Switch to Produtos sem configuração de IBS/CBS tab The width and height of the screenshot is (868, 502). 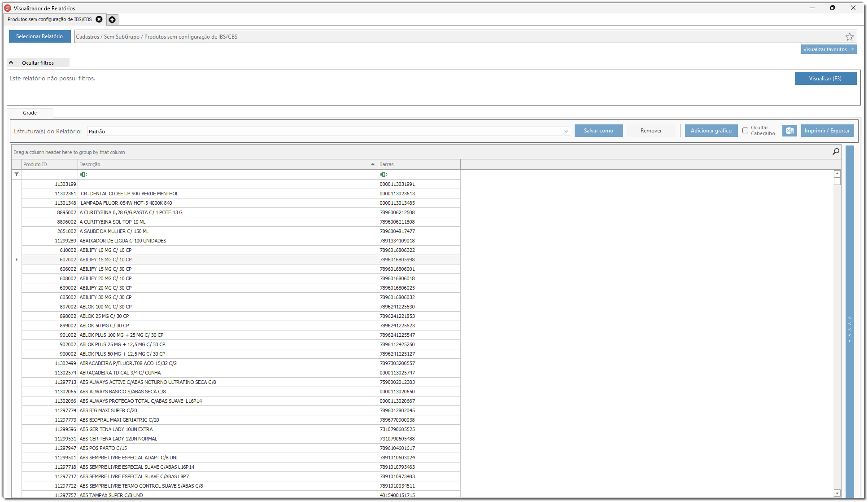pyautogui.click(x=49, y=19)
